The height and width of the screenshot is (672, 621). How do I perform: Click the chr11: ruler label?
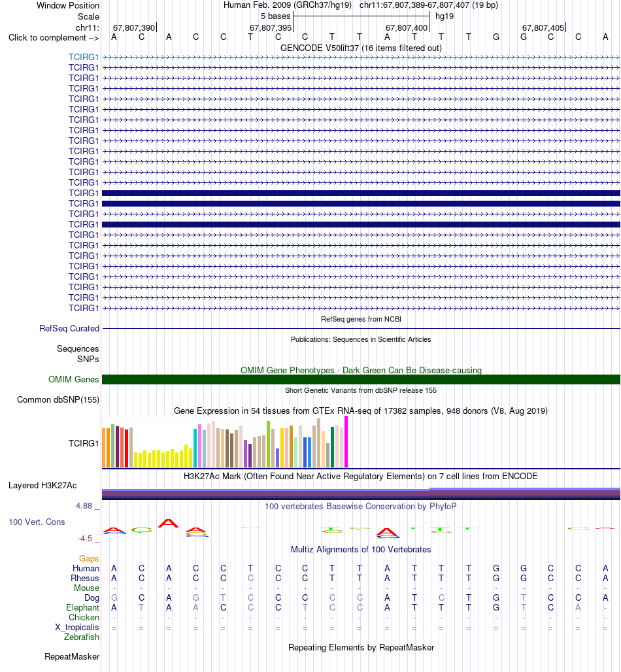tap(88, 28)
